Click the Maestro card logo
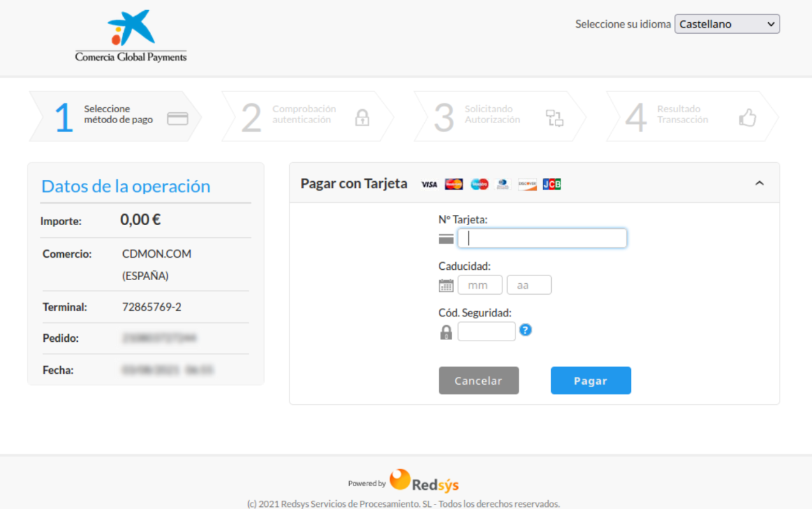 point(479,184)
